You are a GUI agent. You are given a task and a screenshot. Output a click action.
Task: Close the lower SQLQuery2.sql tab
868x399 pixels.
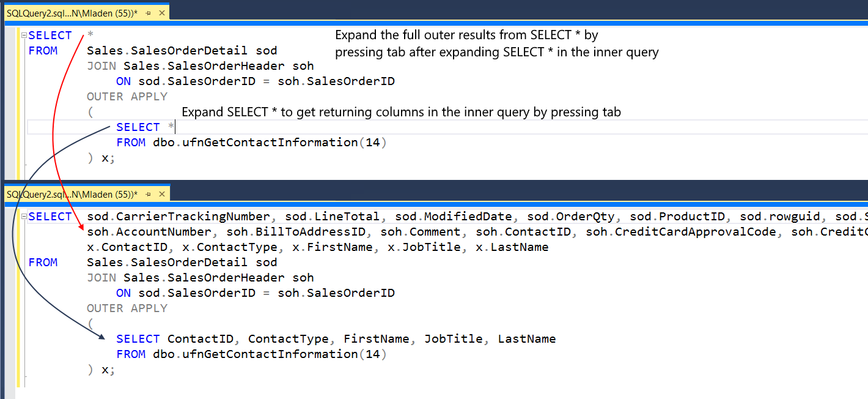[x=161, y=194]
